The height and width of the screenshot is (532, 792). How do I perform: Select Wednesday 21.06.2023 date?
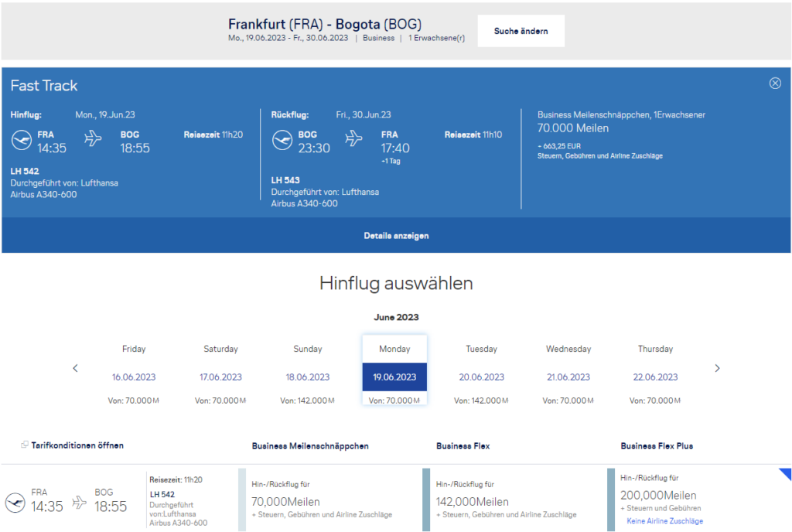tap(568, 376)
